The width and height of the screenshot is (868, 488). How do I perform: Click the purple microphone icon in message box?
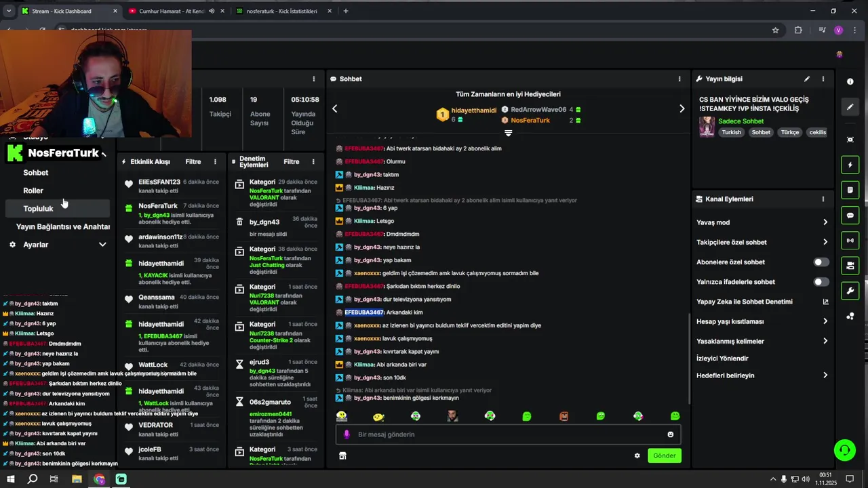pos(347,434)
